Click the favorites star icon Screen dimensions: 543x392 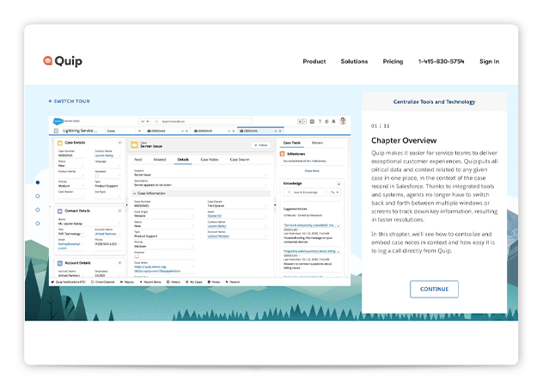(300, 121)
